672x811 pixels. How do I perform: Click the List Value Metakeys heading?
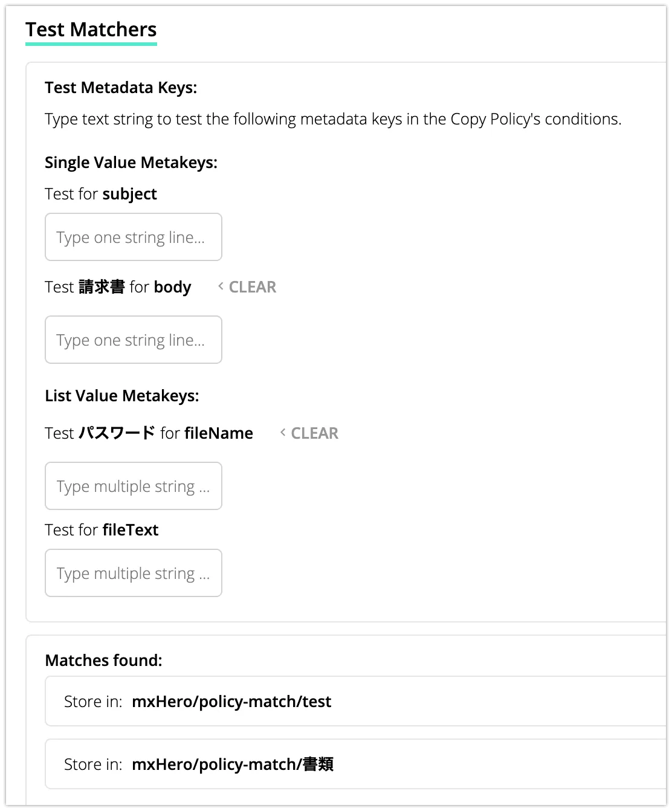pyautogui.click(x=122, y=396)
